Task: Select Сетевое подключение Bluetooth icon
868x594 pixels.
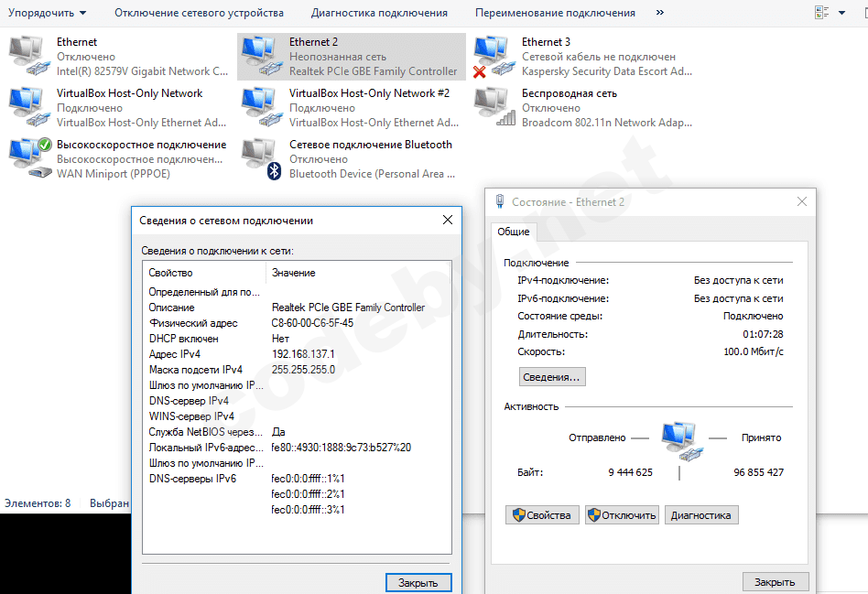Action: tap(262, 159)
